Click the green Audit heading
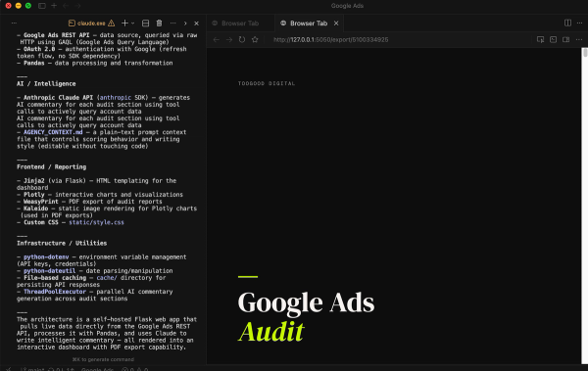This screenshot has height=371, width=588. (270, 332)
